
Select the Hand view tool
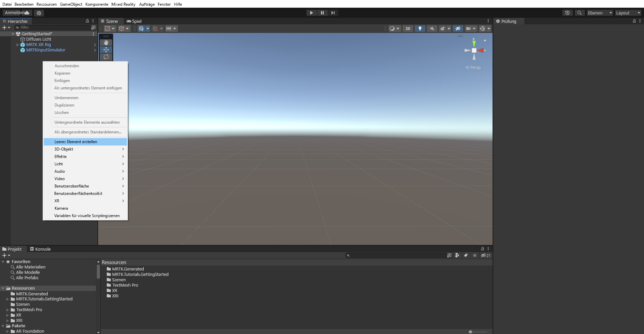click(106, 42)
